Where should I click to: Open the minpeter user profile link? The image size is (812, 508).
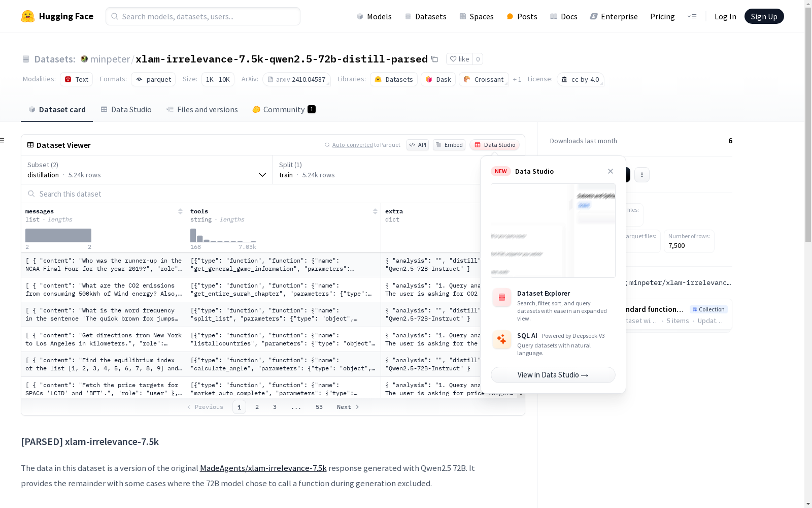(110, 59)
